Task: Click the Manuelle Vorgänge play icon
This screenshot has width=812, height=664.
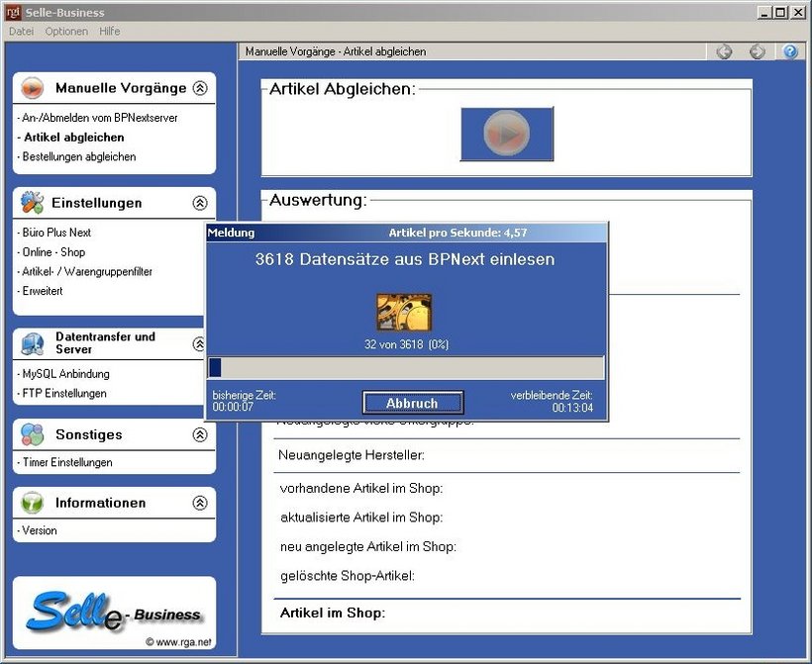Action: 33,88
